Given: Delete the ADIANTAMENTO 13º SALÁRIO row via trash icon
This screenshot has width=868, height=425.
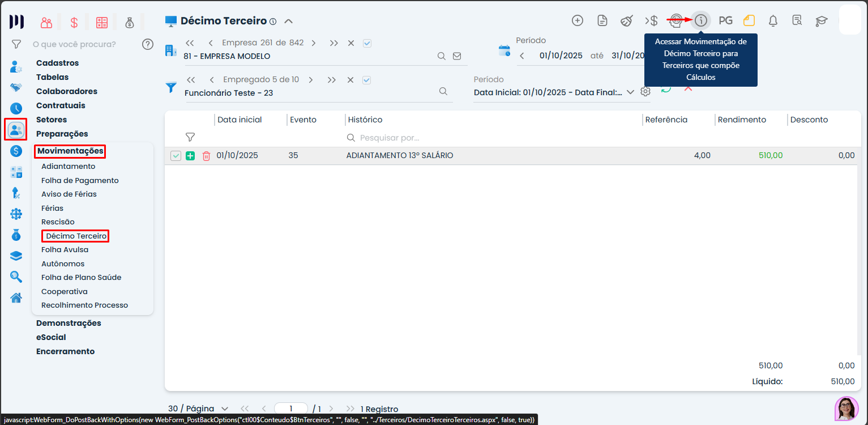Looking at the screenshot, I should point(206,156).
